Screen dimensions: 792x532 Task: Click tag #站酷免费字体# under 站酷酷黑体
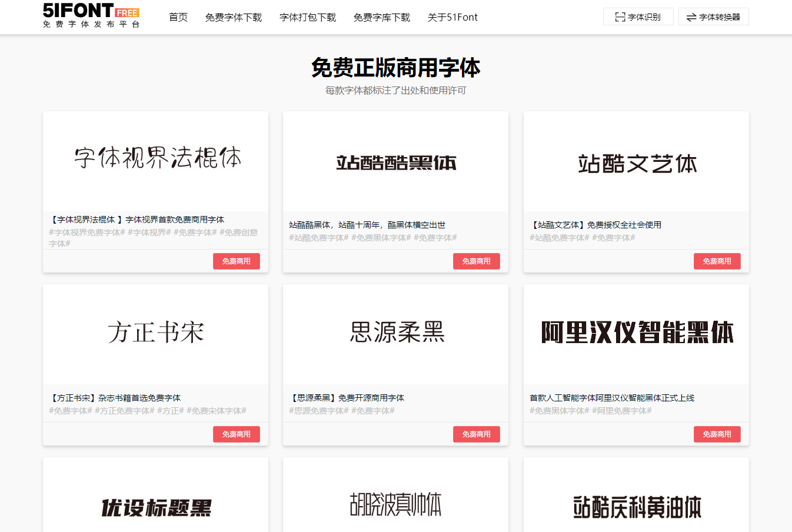click(x=319, y=238)
